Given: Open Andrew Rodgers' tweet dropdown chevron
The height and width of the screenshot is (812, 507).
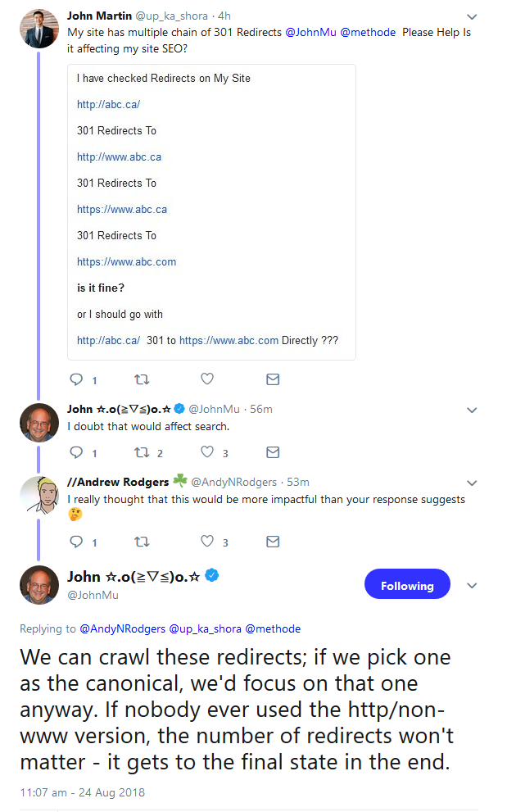Looking at the screenshot, I should point(472,483).
